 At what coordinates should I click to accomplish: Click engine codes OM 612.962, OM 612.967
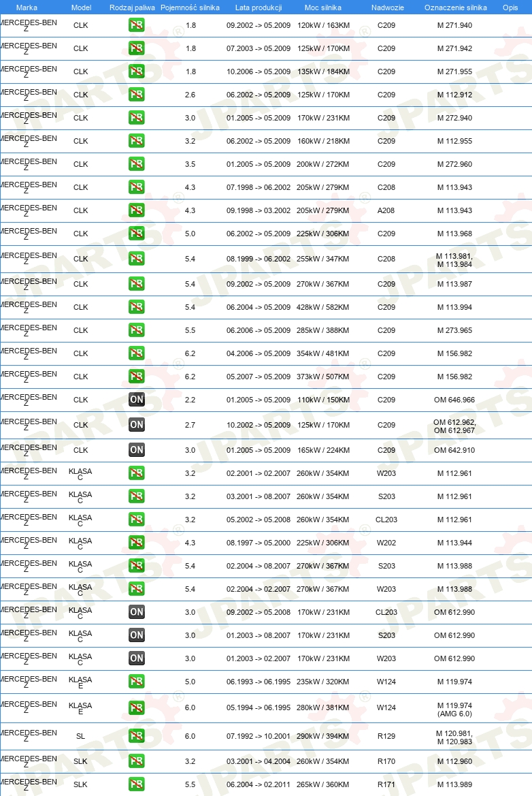click(454, 426)
